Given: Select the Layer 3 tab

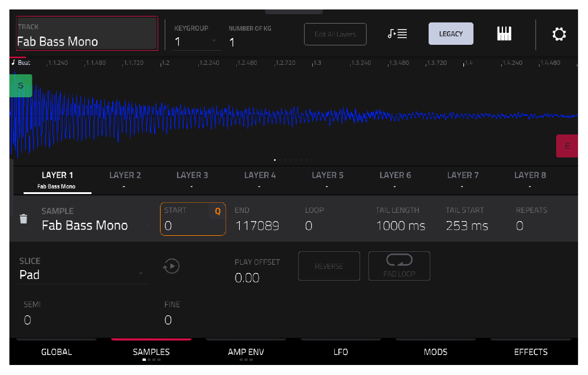Looking at the screenshot, I should pos(192,180).
